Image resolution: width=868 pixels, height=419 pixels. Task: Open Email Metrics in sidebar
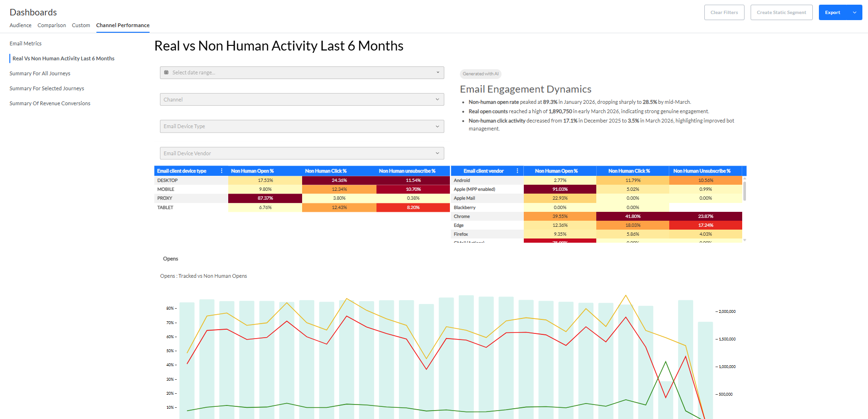coord(26,43)
